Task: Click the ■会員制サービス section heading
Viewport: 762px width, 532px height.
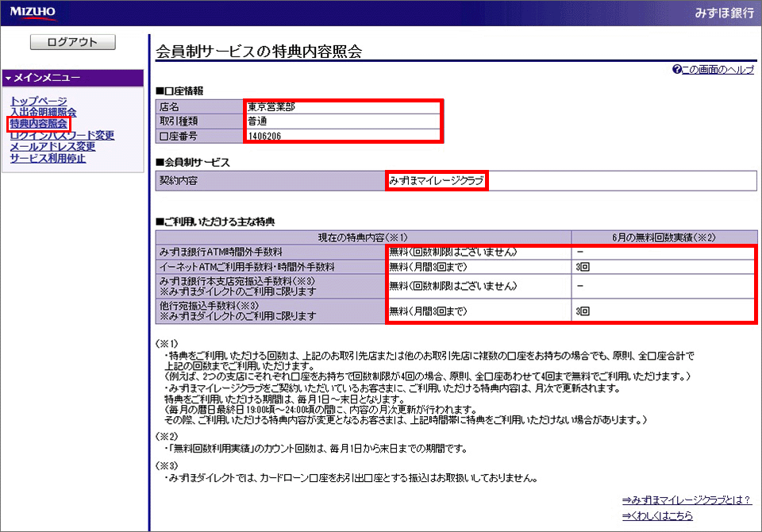Action: 192,163
